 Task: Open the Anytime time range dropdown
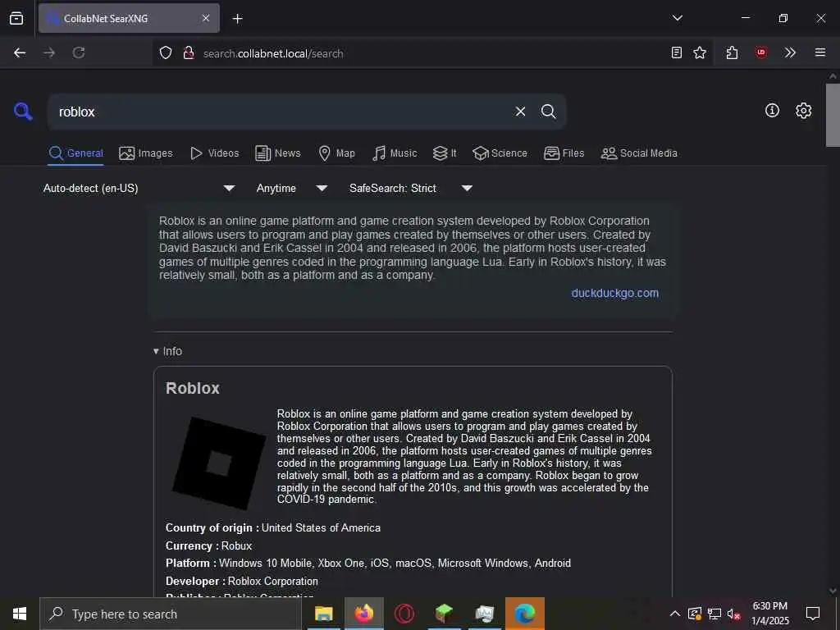pos(291,188)
